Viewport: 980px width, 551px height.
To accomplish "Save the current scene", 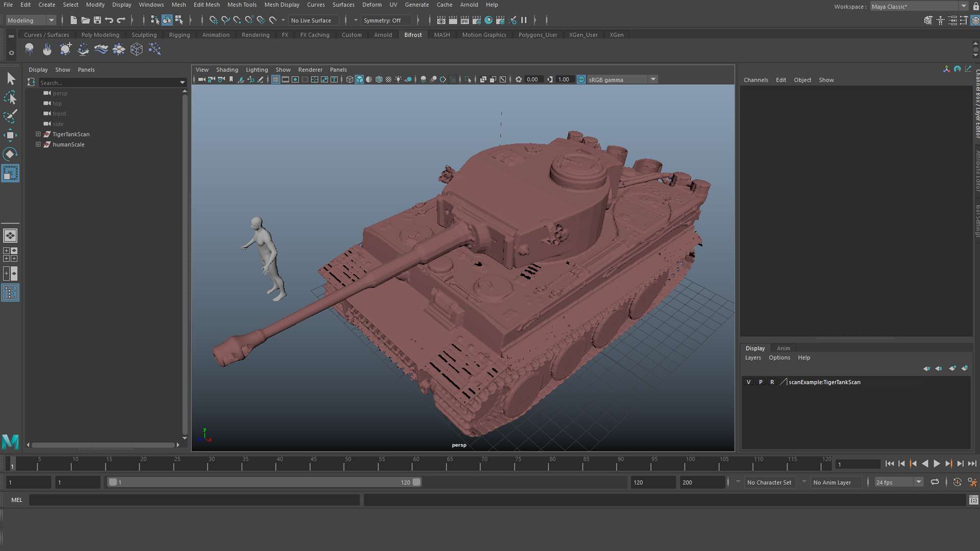I will click(97, 20).
